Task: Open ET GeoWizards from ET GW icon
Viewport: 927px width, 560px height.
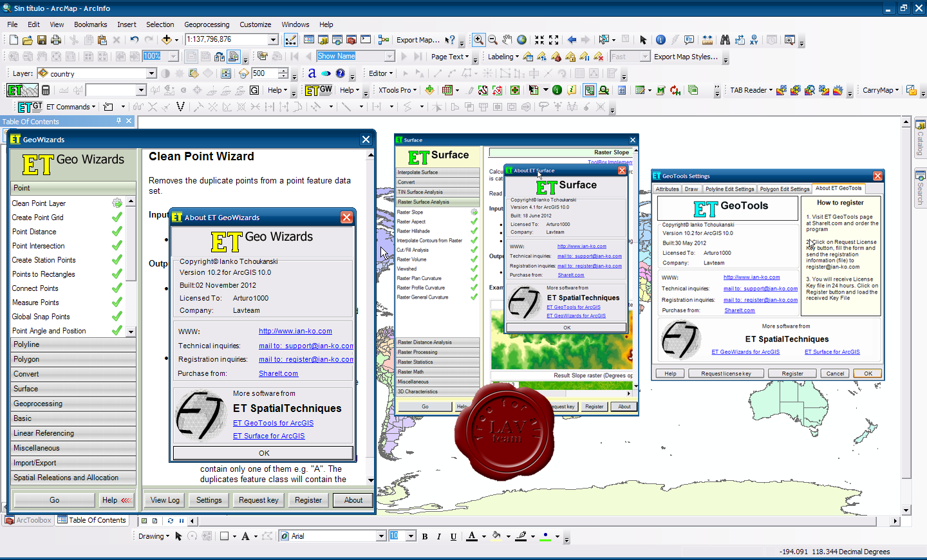Action: pos(319,90)
